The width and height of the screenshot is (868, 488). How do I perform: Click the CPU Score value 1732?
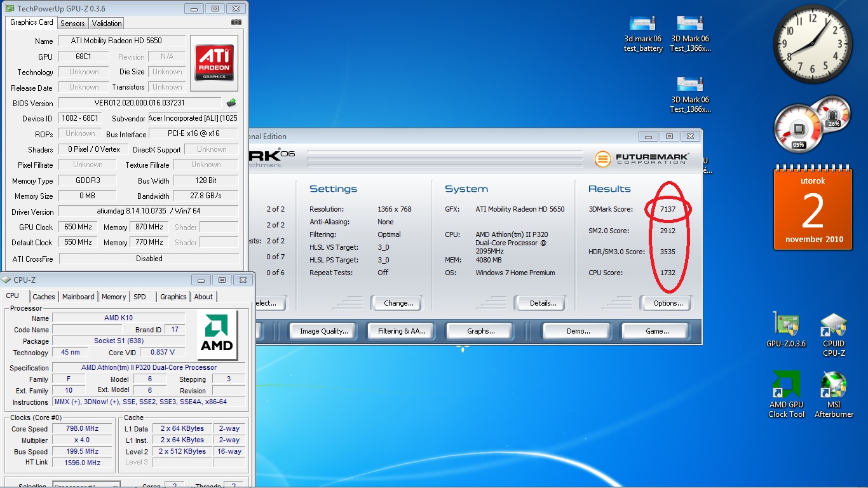(667, 273)
